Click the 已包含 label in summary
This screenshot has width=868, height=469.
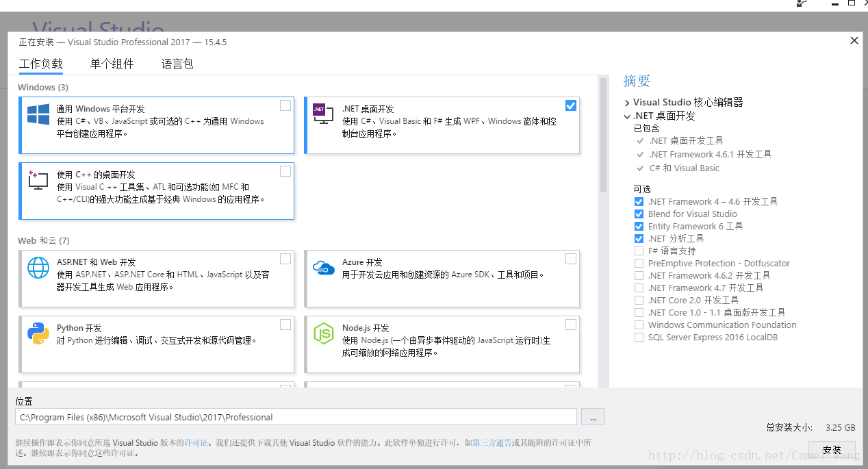point(647,129)
